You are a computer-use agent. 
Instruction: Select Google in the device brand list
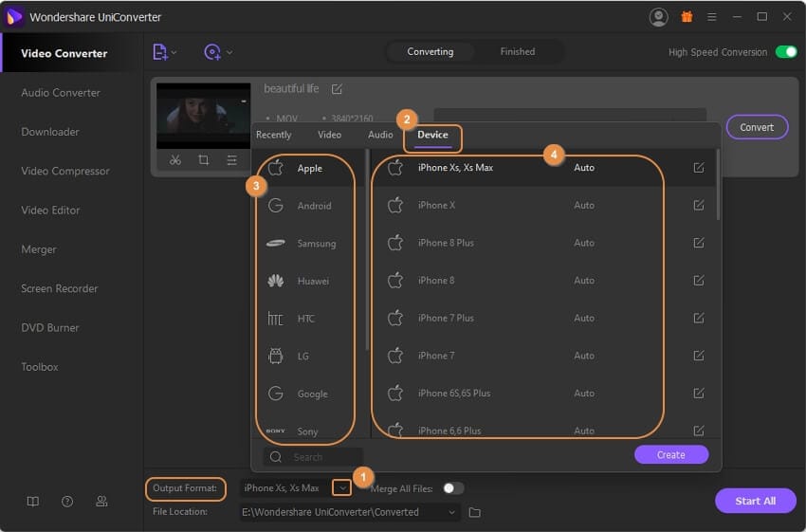click(308, 394)
